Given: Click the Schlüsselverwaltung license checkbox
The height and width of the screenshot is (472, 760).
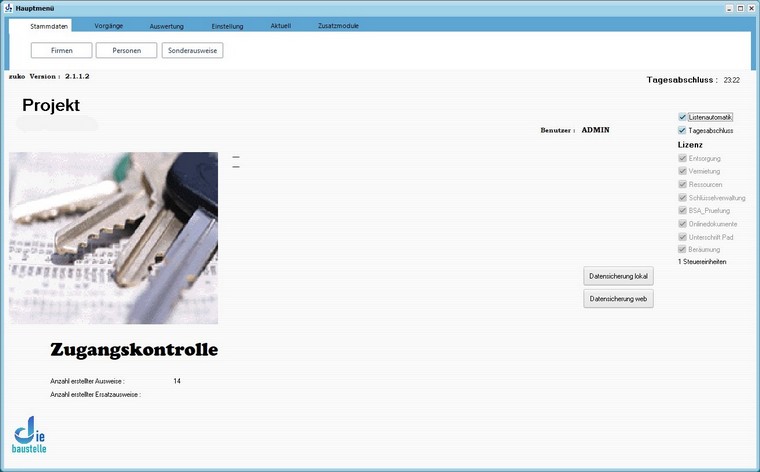Looking at the screenshot, I should pos(682,197).
